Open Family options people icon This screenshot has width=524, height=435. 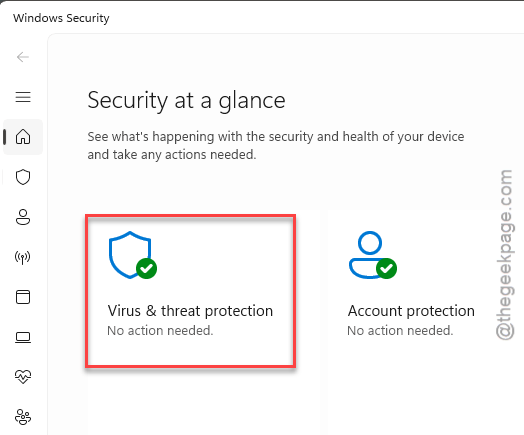pos(23,417)
